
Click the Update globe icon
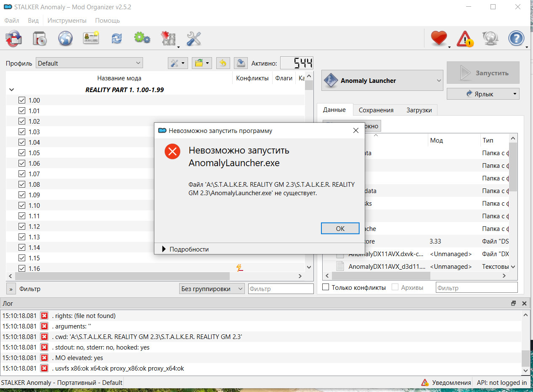(490, 39)
